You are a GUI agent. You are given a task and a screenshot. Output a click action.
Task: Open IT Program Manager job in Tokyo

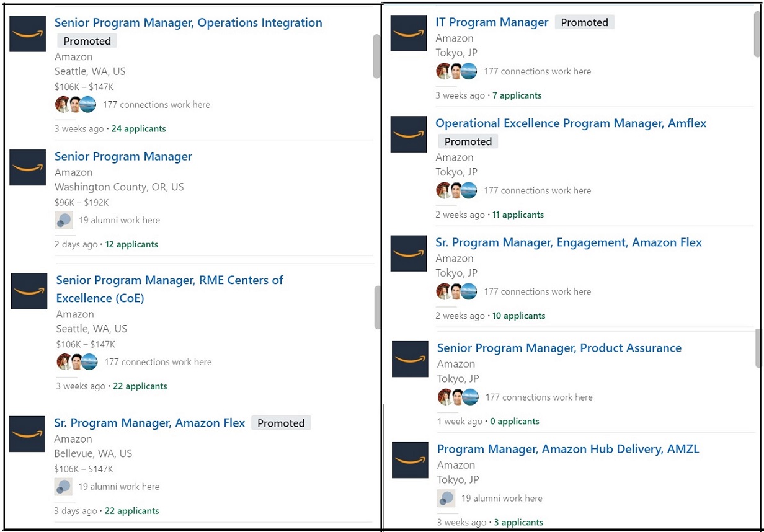tap(492, 22)
